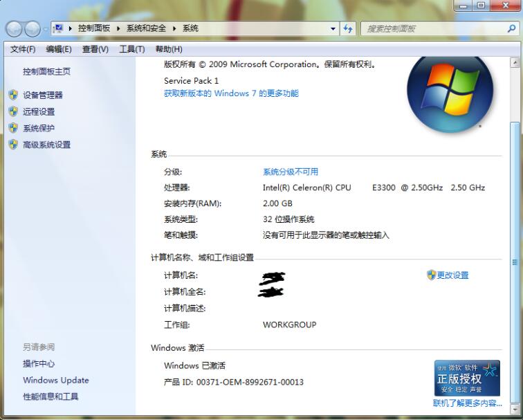Click the 32 位操作系统 system type value
The image size is (523, 420).
(x=288, y=219)
